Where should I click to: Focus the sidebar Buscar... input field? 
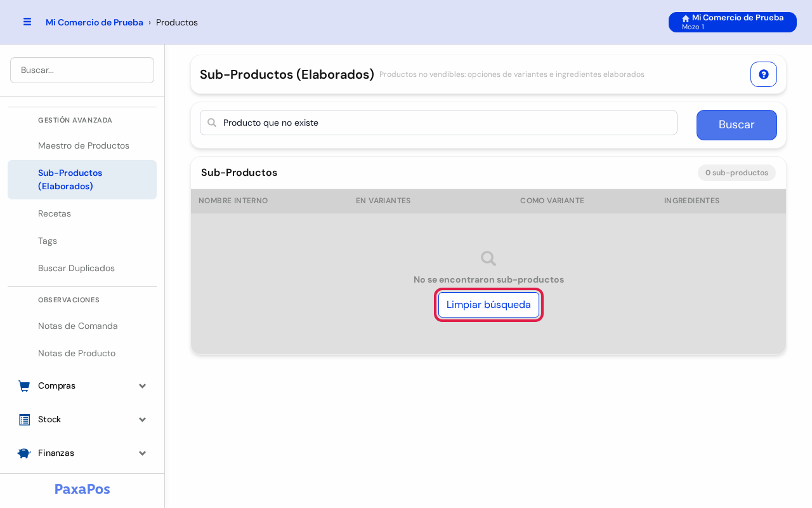(82, 70)
